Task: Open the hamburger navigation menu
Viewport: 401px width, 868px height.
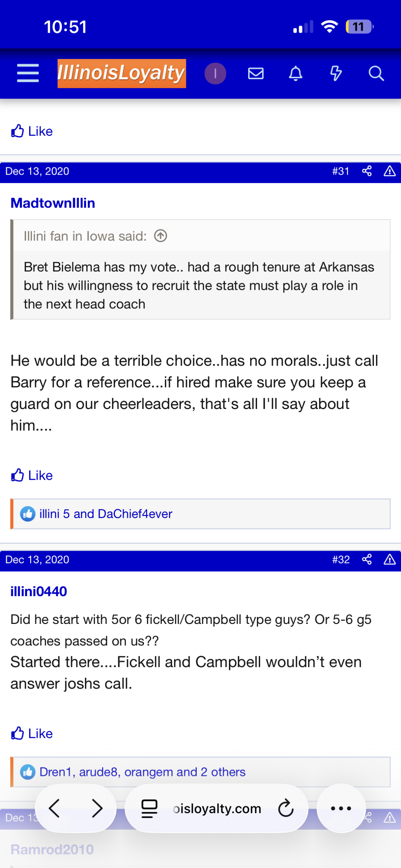Action: (28, 73)
